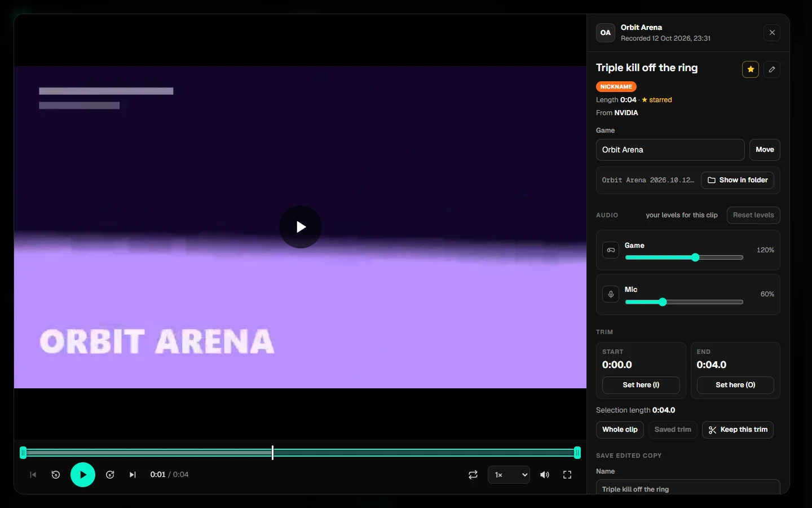Open the 1x playback speed dropdown
Image resolution: width=812 pixels, height=508 pixels.
(509, 475)
